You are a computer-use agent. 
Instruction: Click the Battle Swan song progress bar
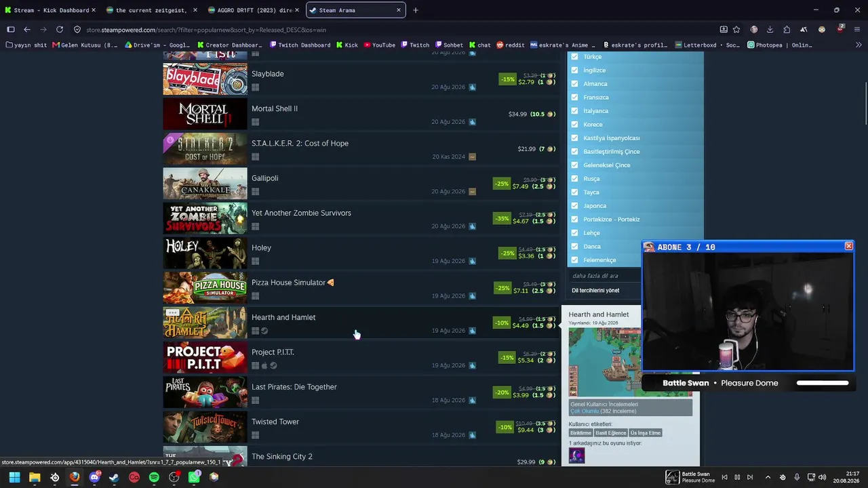pos(823,383)
